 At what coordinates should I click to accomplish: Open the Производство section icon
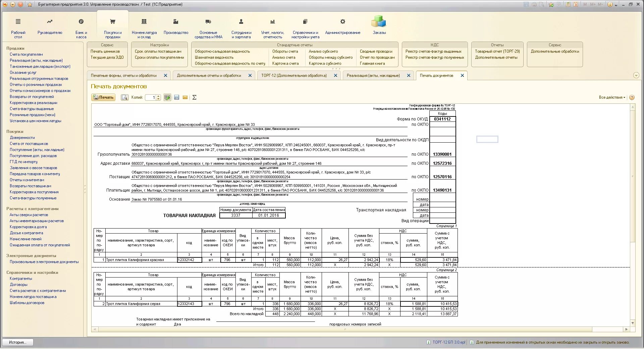[x=176, y=21]
